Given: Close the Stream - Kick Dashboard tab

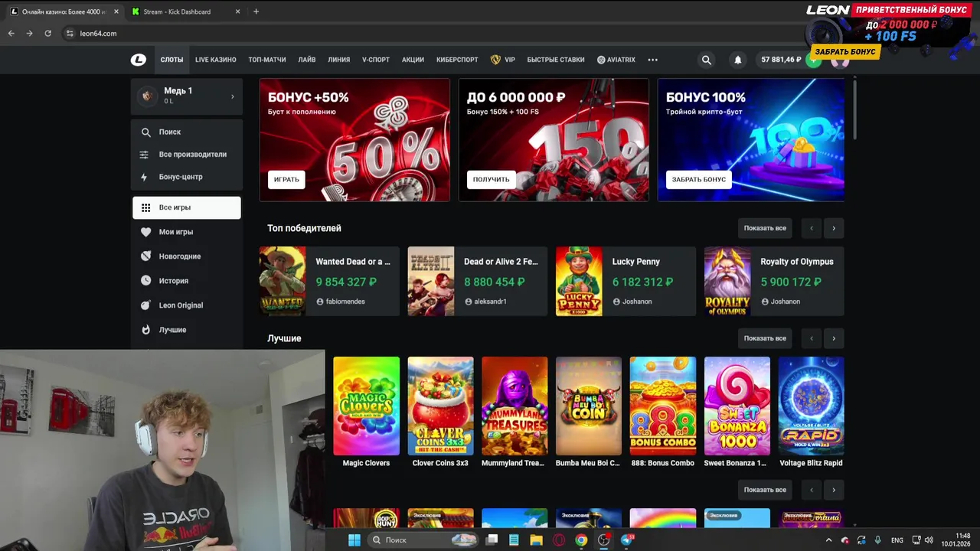Looking at the screenshot, I should tap(237, 11).
